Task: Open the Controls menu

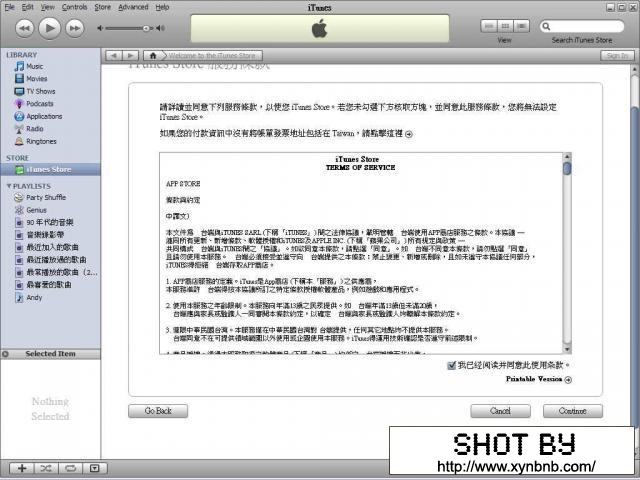Action: (74, 7)
